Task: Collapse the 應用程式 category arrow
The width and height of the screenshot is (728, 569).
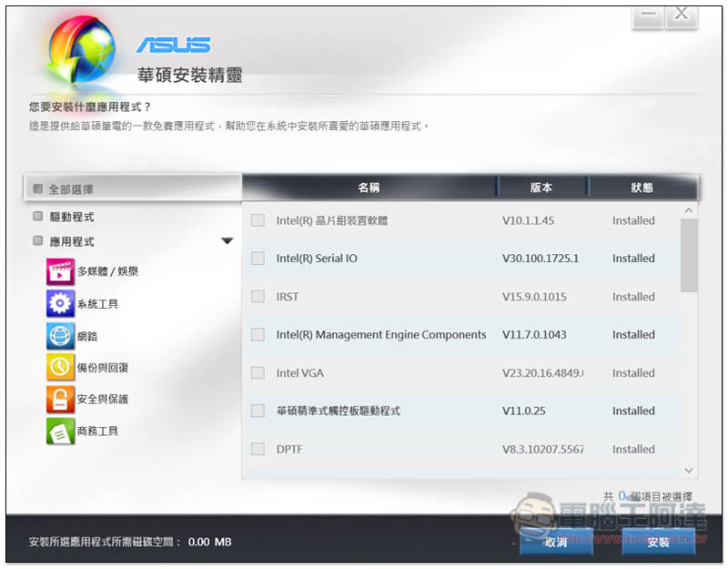Action: [x=227, y=241]
